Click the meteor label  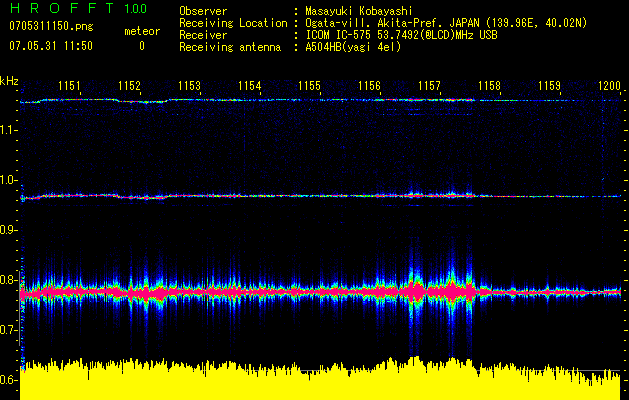[x=142, y=31]
